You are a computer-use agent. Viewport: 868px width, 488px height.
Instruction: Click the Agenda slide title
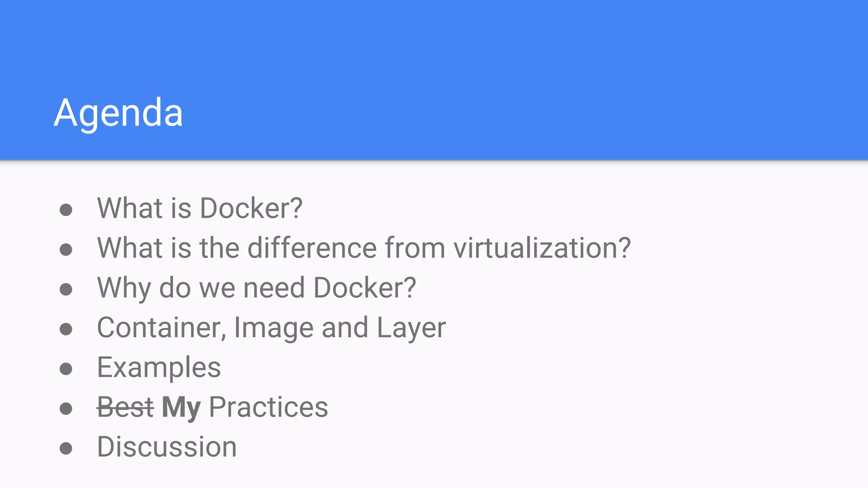(x=118, y=114)
